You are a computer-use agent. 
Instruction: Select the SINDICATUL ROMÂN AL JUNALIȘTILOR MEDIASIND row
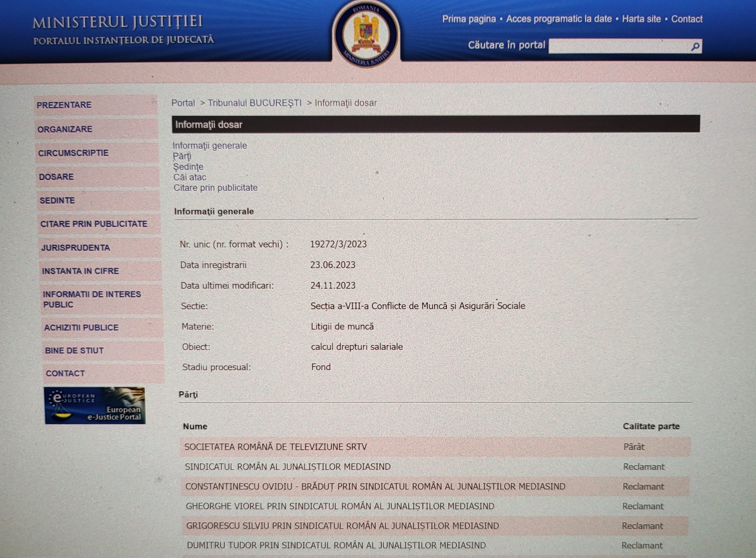coord(435,466)
